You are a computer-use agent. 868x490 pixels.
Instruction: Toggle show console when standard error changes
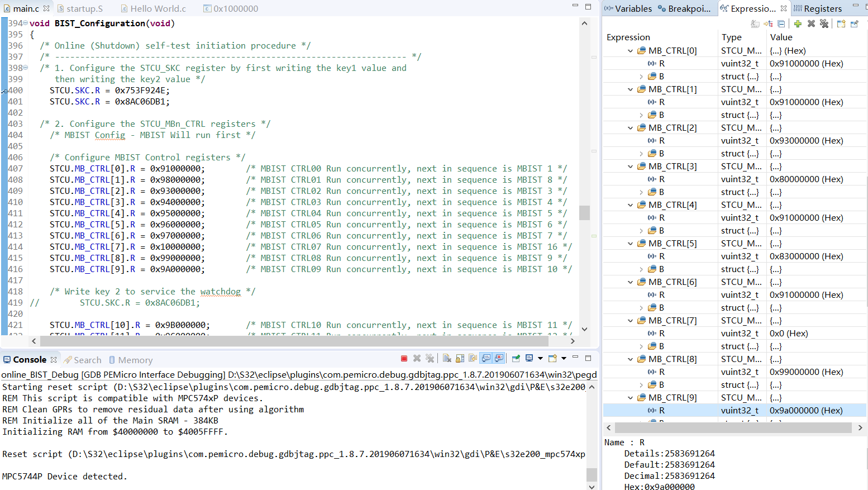click(x=499, y=359)
